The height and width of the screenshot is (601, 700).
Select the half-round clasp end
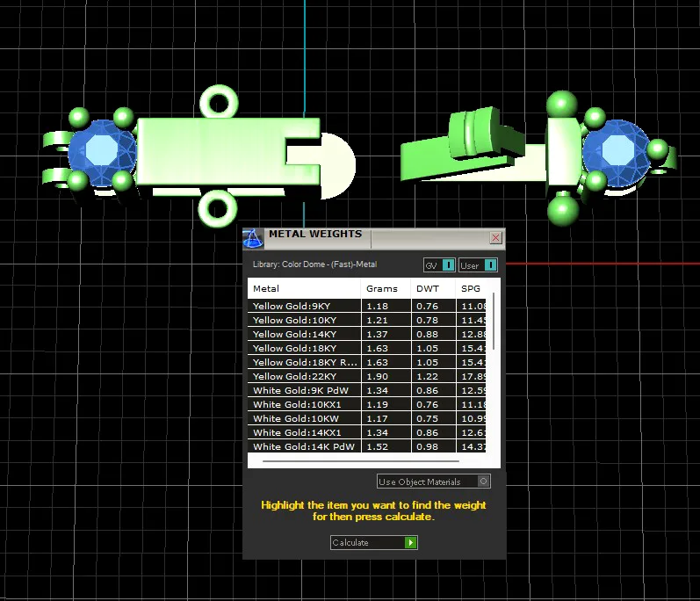point(339,165)
